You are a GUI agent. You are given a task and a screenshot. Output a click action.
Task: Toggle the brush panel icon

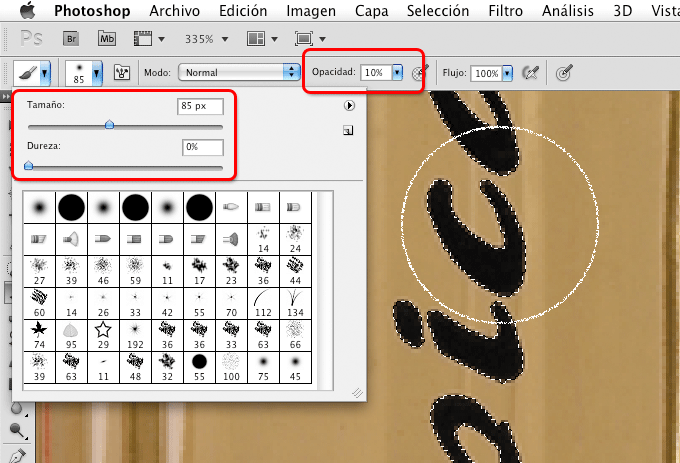click(x=125, y=73)
